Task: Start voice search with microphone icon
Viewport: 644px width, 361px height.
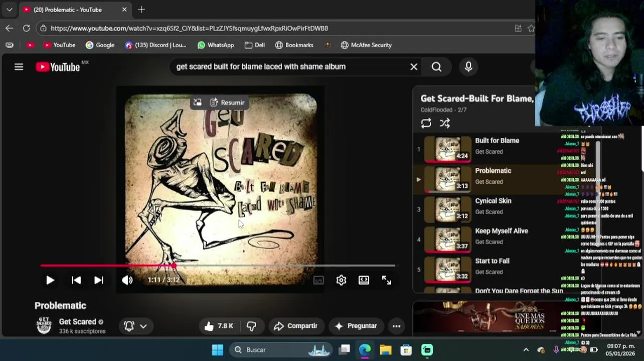Action: (468, 67)
